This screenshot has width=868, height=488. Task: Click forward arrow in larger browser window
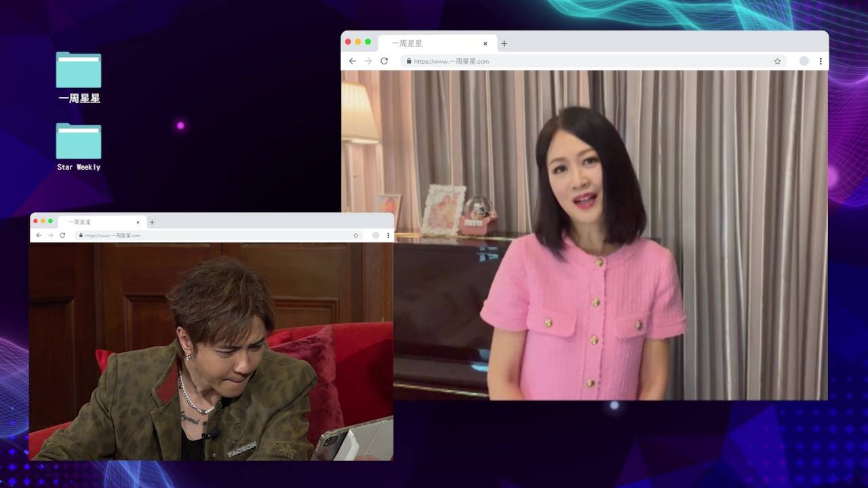[x=368, y=61]
